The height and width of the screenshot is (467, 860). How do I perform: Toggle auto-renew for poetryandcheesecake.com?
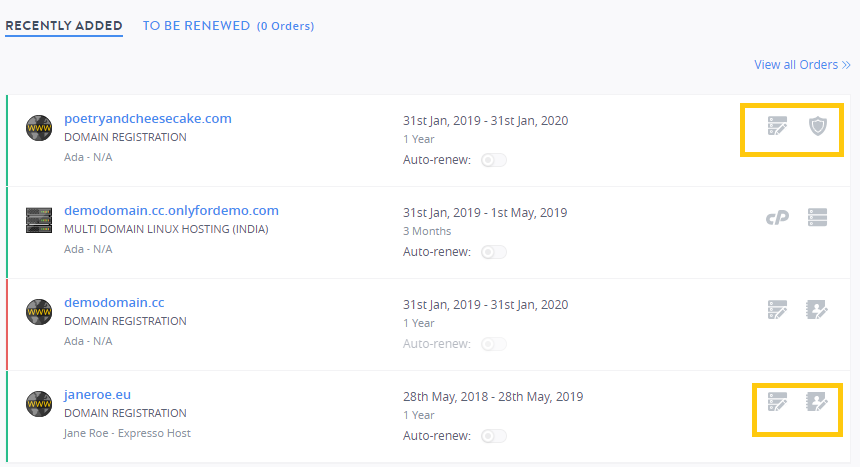coord(494,160)
